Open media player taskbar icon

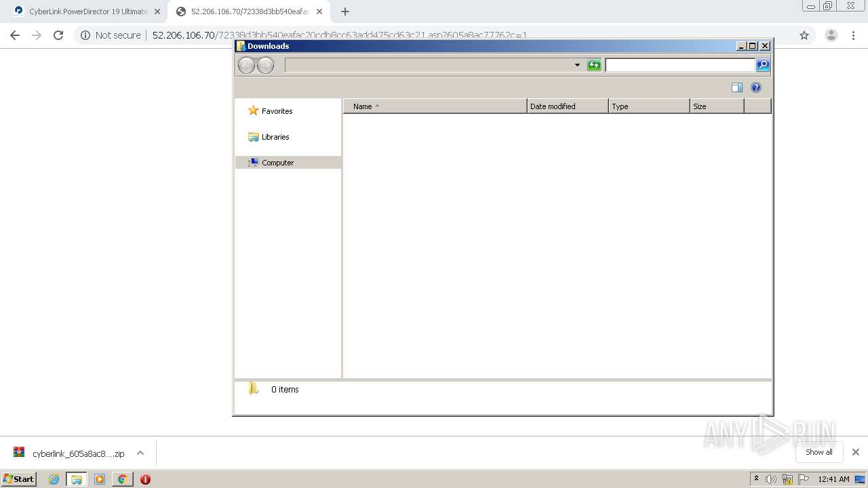[100, 479]
